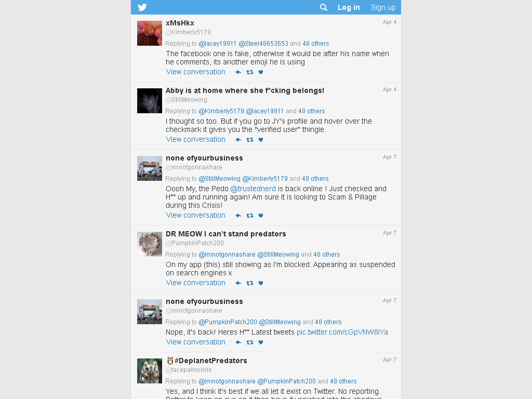This screenshot has height=399, width=532.
Task: Reply to PumpkinPatch200's tweet
Action: point(238,283)
